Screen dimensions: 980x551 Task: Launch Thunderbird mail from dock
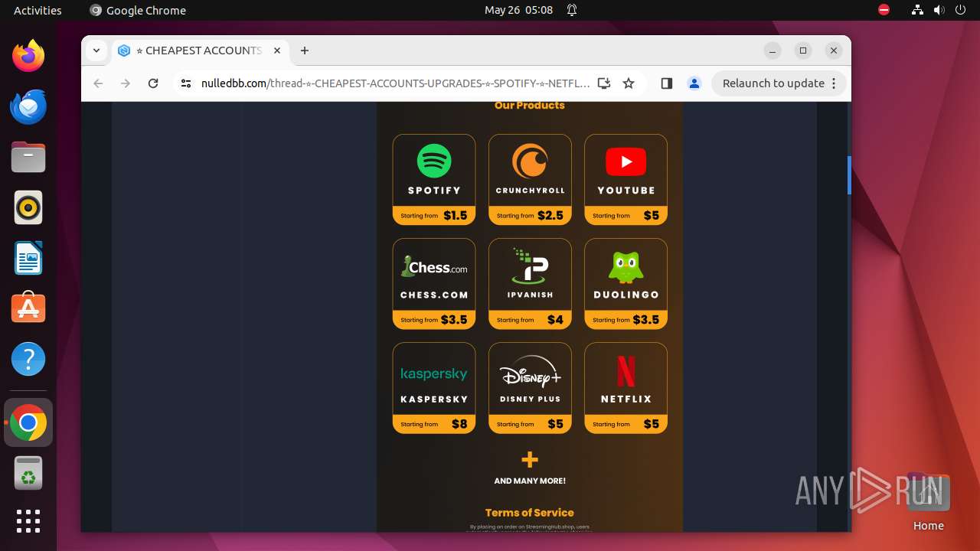tap(28, 106)
